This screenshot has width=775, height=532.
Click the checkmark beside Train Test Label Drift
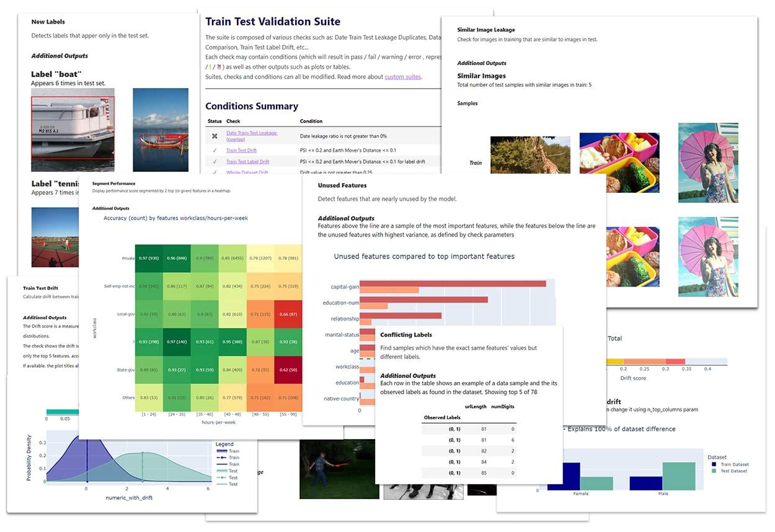tap(215, 161)
